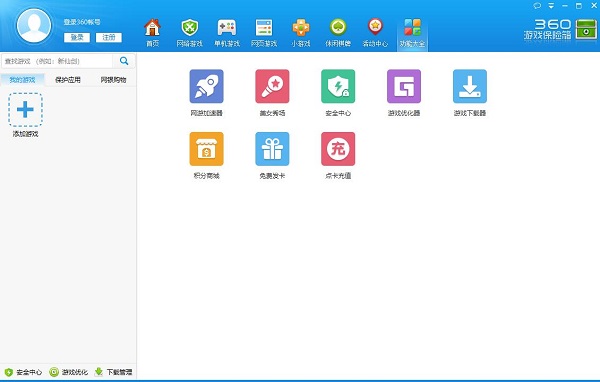This screenshot has height=382, width=600.
Task: Click the 登录 button
Action: pyautogui.click(x=77, y=37)
